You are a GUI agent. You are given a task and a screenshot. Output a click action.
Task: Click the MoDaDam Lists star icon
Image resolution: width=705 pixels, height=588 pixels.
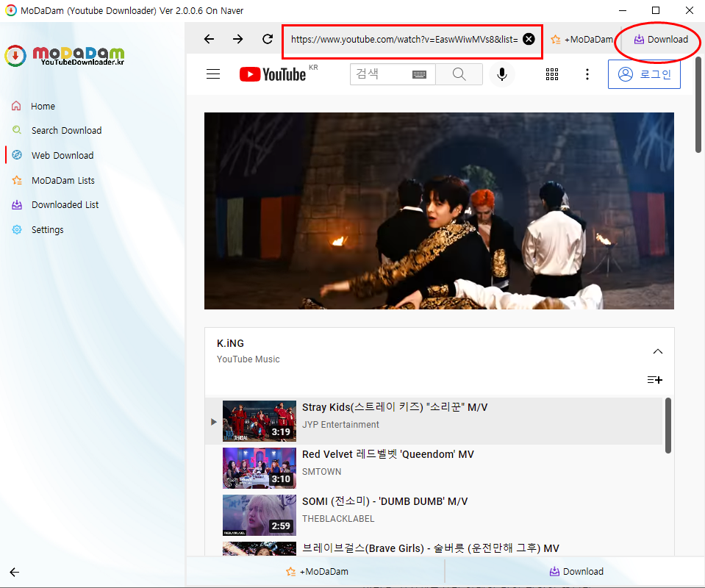click(x=17, y=180)
